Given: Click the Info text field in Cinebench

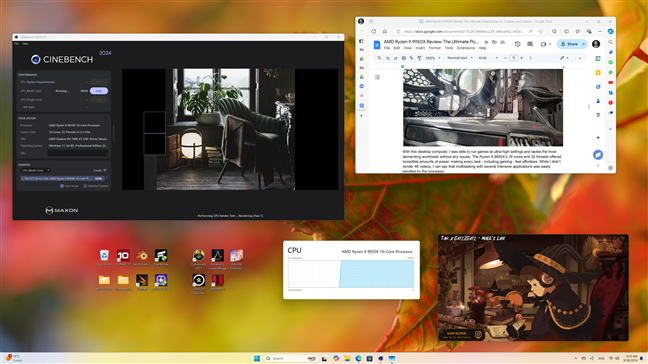Looking at the screenshot, I should coord(78,153).
